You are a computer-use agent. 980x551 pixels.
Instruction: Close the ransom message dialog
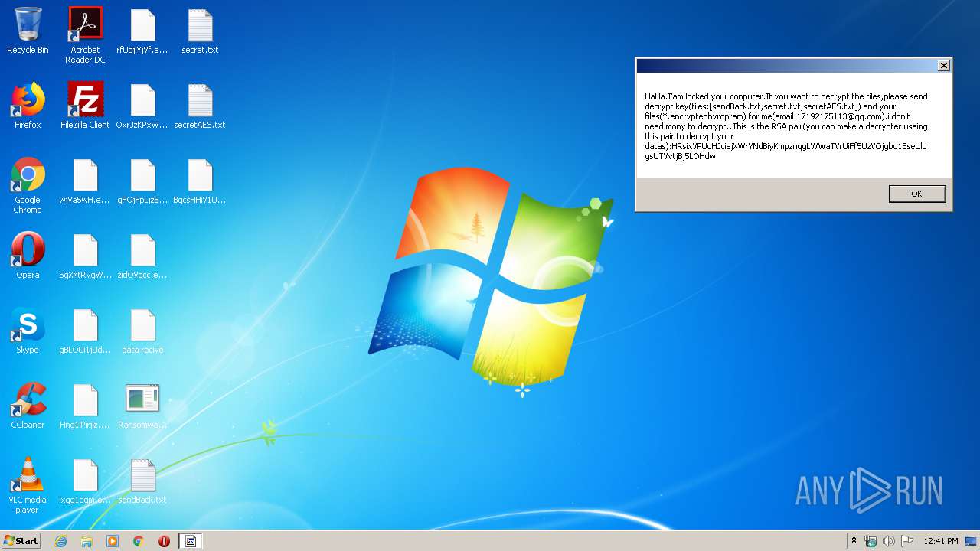click(944, 66)
